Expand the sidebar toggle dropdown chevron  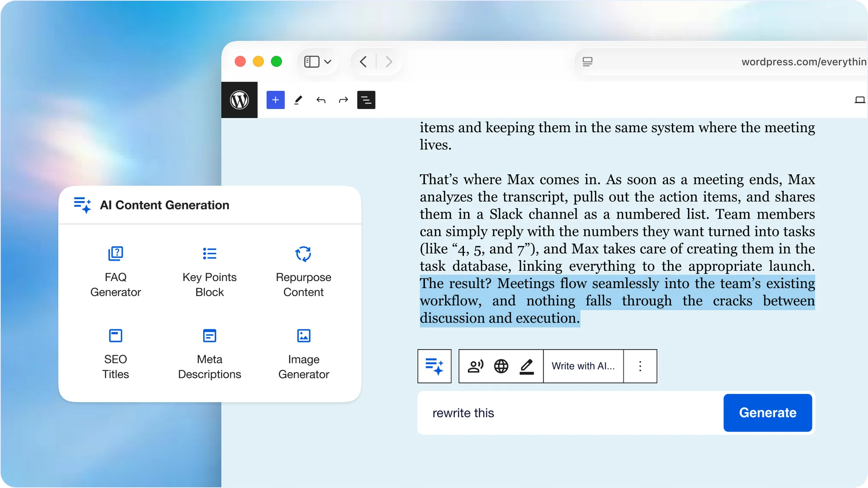[328, 62]
